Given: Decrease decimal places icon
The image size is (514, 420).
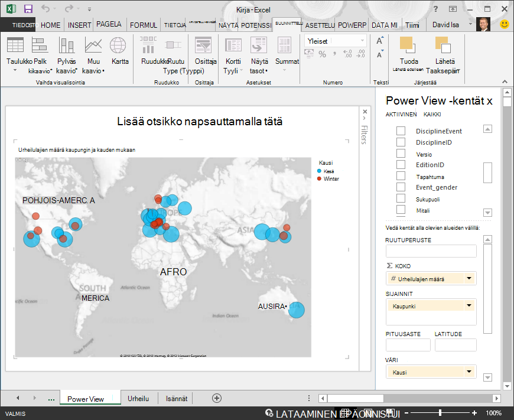Looking at the screenshot, I should (x=360, y=54).
